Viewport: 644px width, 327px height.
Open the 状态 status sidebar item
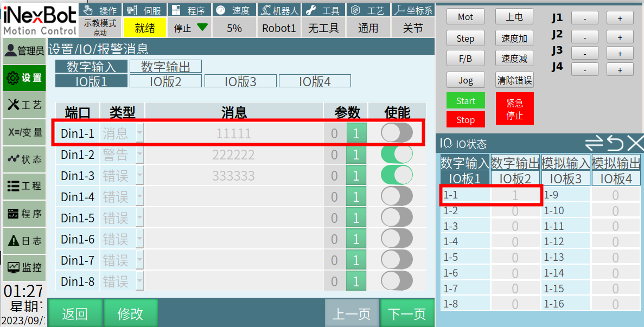tap(24, 159)
